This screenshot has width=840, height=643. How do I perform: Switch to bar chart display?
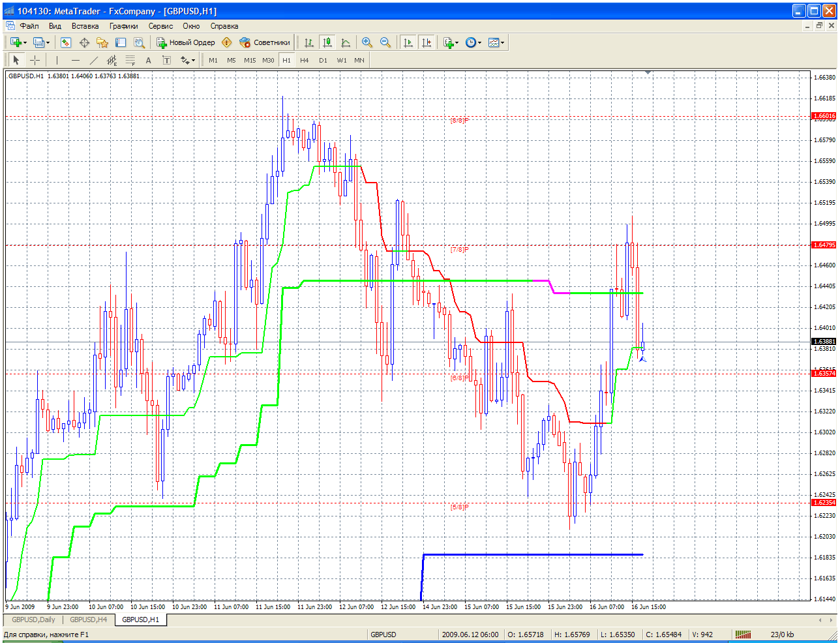pyautogui.click(x=309, y=42)
